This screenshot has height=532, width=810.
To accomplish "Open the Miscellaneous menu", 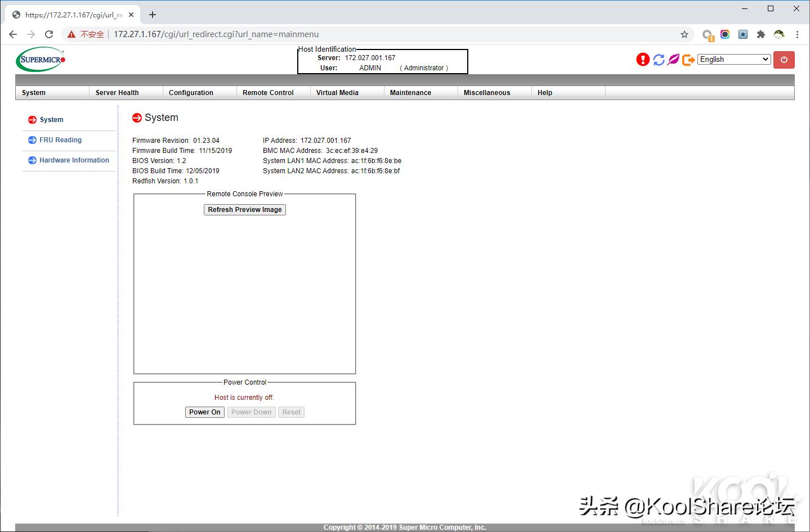I will tap(495, 93).
